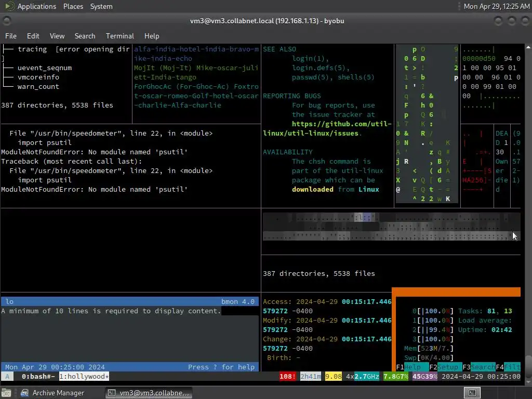532x399 pixels.
Task: Click the red 108! updates indicator
Action: [287, 377]
